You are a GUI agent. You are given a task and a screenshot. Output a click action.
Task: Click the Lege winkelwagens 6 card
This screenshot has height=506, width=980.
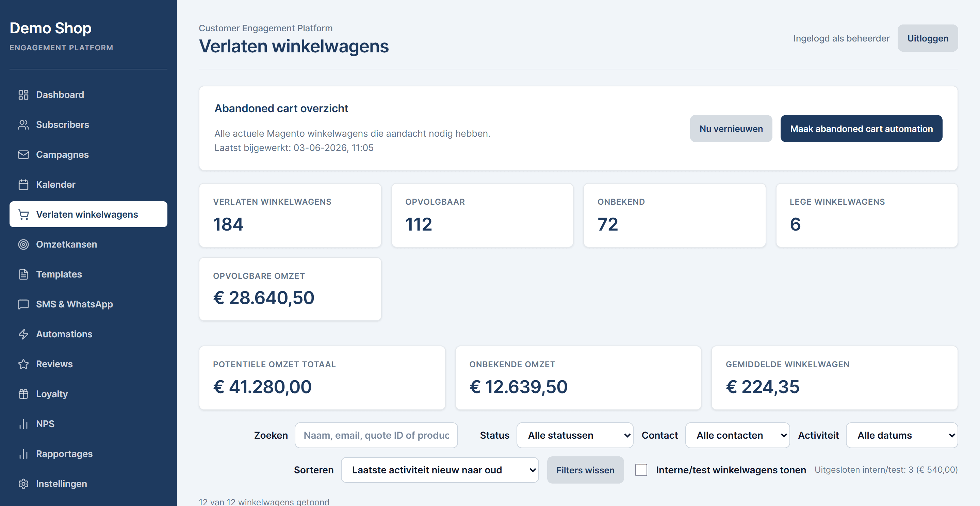tap(867, 216)
